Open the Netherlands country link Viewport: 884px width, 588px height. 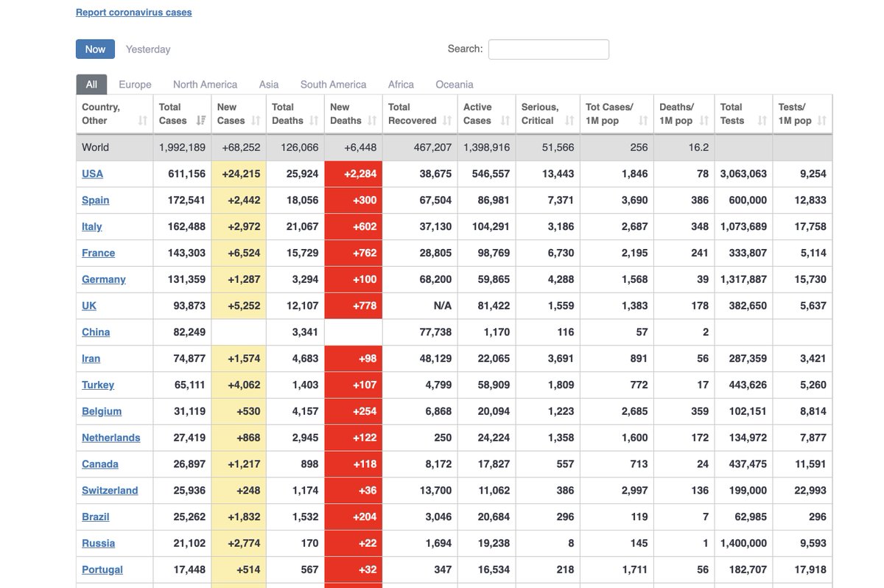click(111, 438)
